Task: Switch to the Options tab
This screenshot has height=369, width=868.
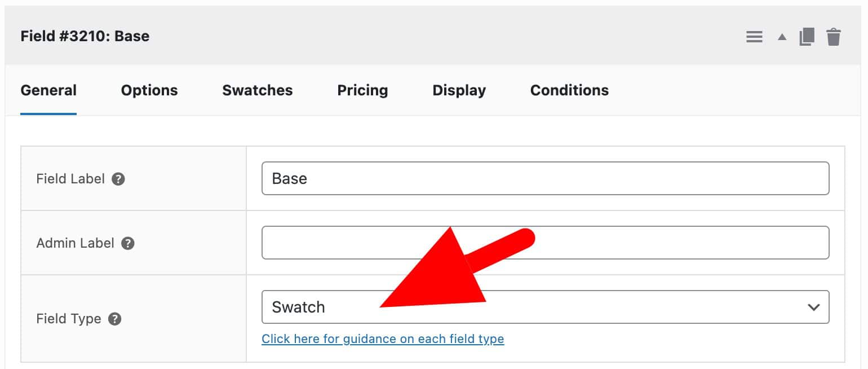Action: point(149,90)
